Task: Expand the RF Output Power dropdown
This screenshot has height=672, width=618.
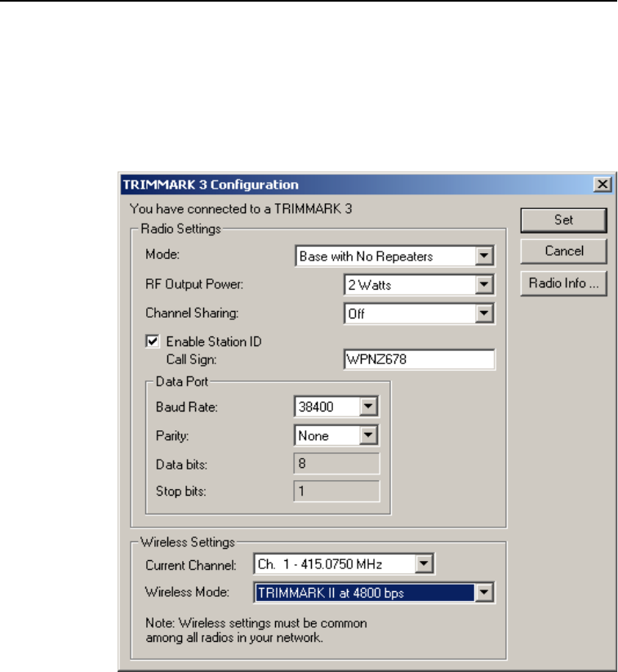Action: (x=484, y=285)
